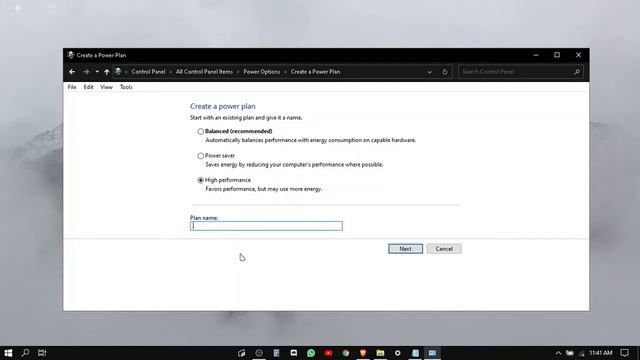The height and width of the screenshot is (360, 640).
Task: Click the search magnifier icon in the Control Panel
Action: click(x=577, y=72)
